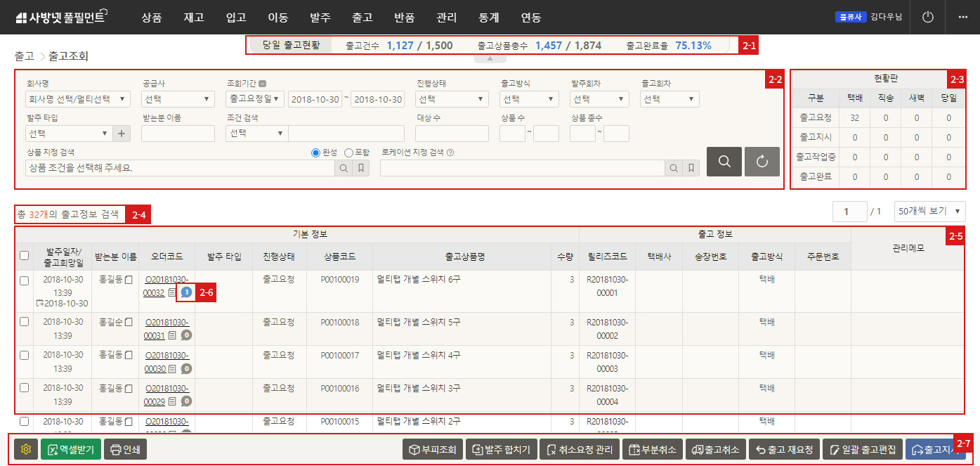Open the 진행상태 dropdown filter

coord(451,99)
